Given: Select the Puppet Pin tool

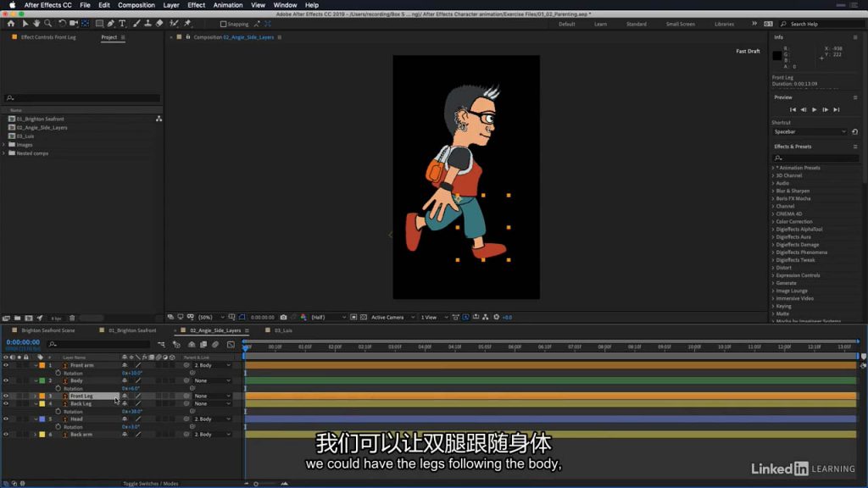Looking at the screenshot, I should [187, 24].
